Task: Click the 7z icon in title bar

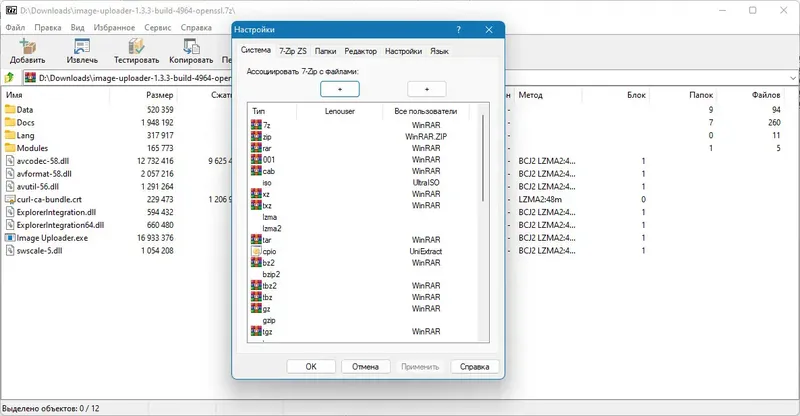Action: click(10, 10)
